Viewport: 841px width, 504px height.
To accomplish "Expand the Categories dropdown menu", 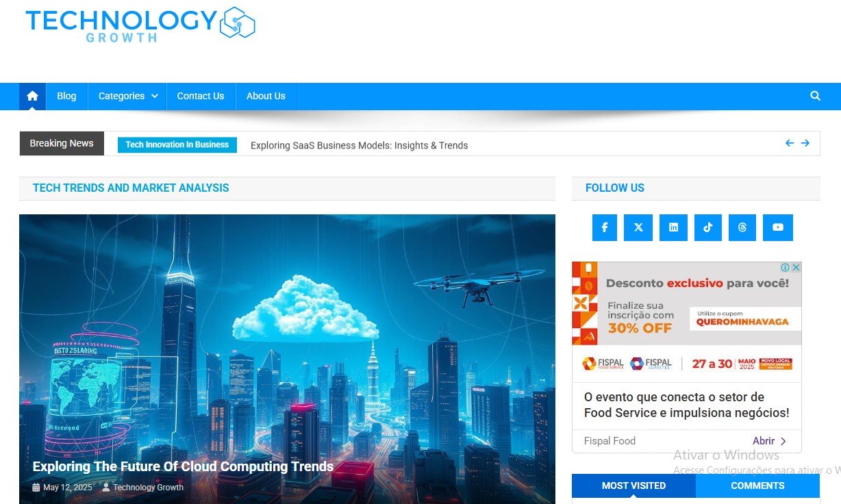I will point(127,97).
